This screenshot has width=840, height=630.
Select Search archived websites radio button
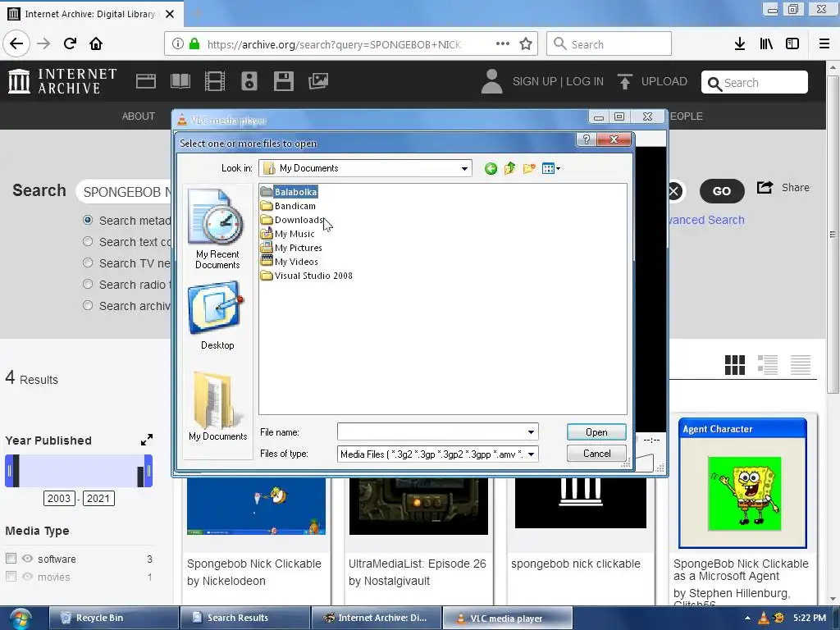(x=88, y=306)
